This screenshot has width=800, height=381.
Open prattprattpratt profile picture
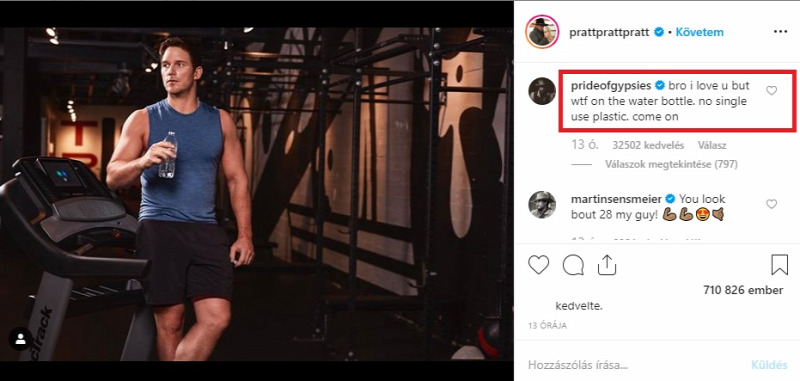pyautogui.click(x=542, y=32)
